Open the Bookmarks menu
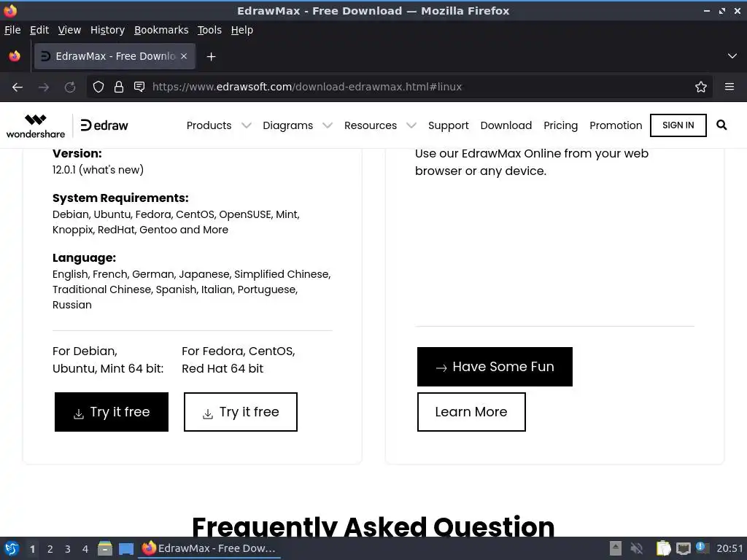The width and height of the screenshot is (747, 560). pos(161,30)
